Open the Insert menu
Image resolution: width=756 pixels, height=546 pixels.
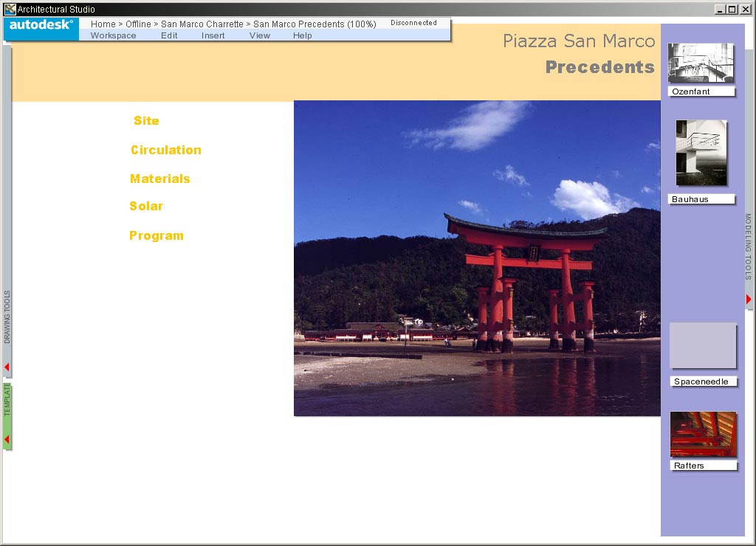[213, 35]
